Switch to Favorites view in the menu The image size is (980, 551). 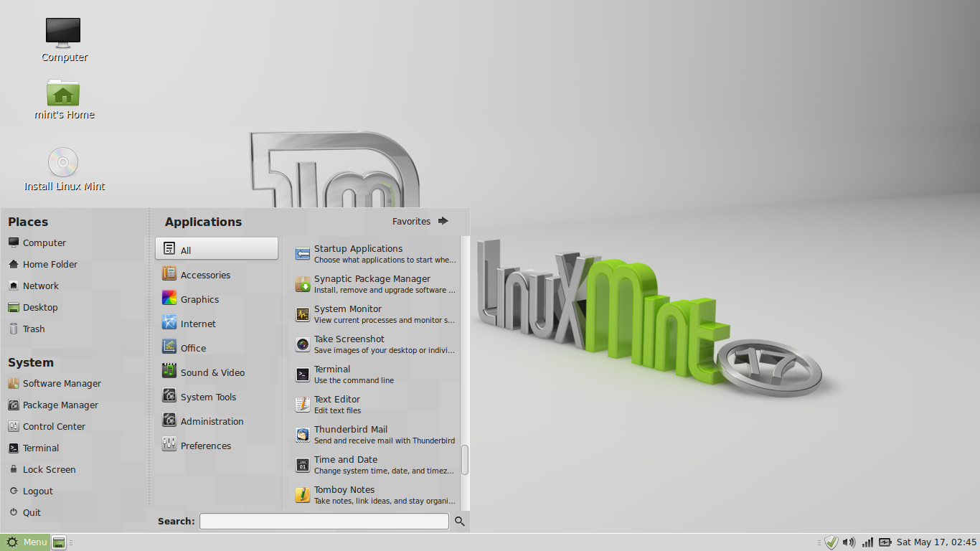[420, 221]
